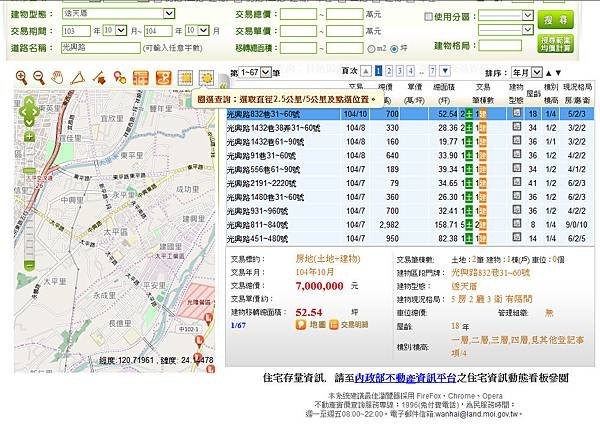Go to next page with ▼ button
The width and height of the screenshot is (600, 425).
click(445, 71)
